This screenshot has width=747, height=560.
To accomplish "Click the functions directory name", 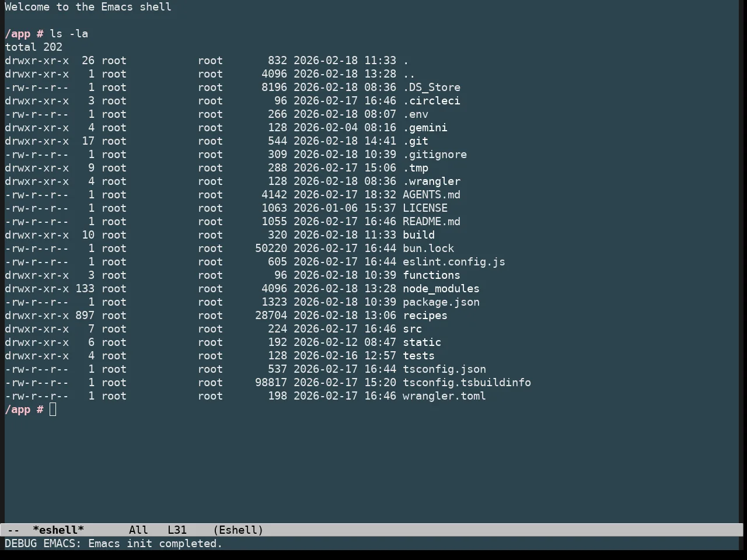I will (x=431, y=275).
